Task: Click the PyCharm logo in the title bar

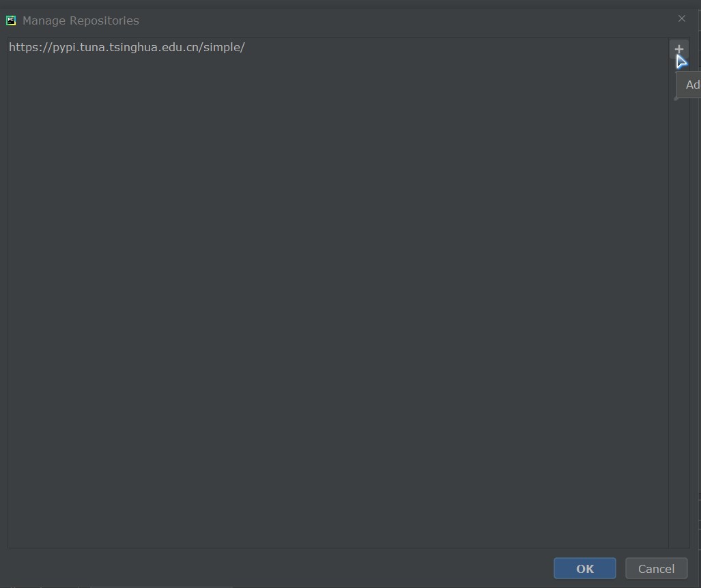Action: pos(11,20)
